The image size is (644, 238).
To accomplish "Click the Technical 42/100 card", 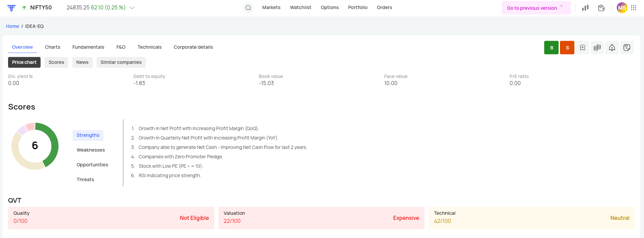I will (x=532, y=218).
